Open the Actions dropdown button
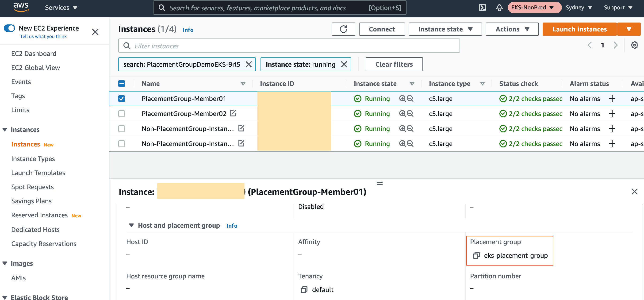 click(512, 29)
